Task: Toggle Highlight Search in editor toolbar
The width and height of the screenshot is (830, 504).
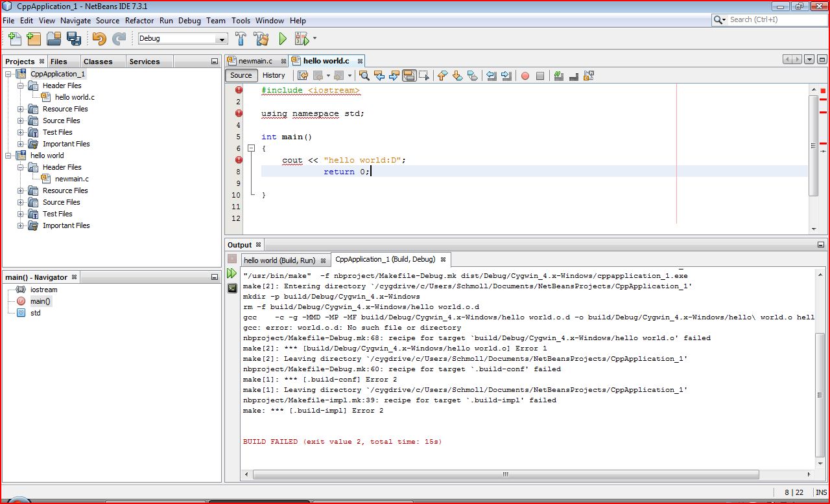Action: [409, 76]
